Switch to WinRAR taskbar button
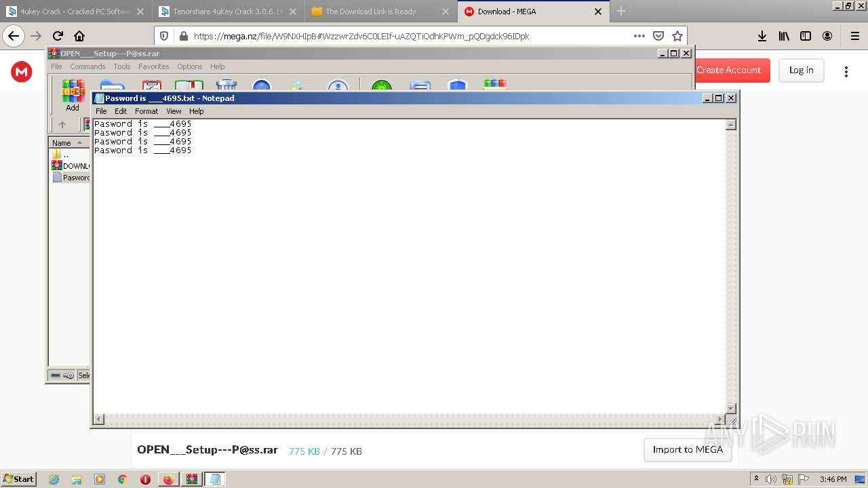This screenshot has width=868, height=488. tap(191, 479)
